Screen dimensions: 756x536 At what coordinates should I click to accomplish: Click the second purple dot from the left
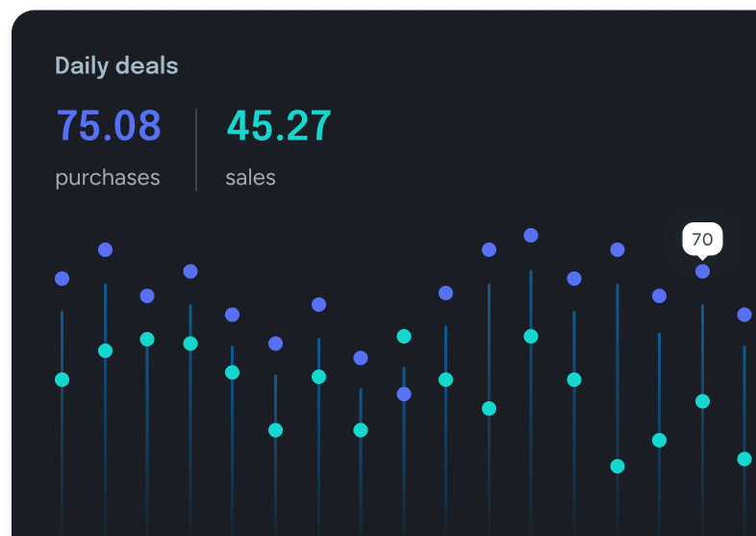click(105, 249)
